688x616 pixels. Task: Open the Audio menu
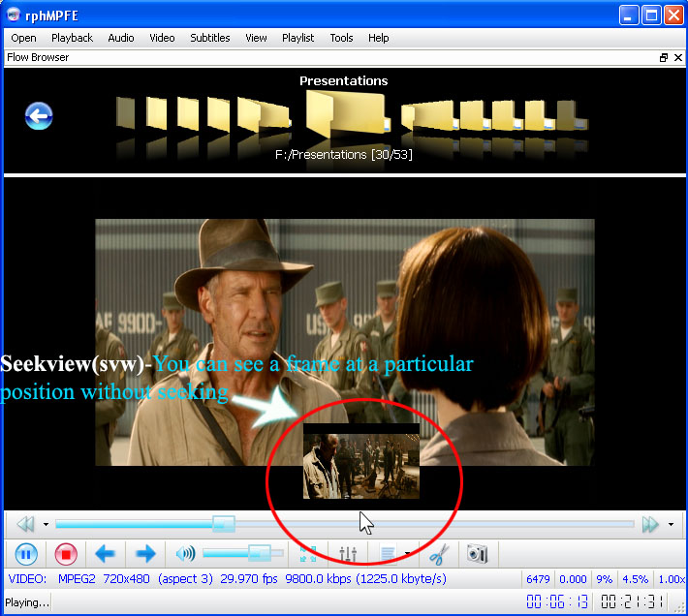click(121, 38)
